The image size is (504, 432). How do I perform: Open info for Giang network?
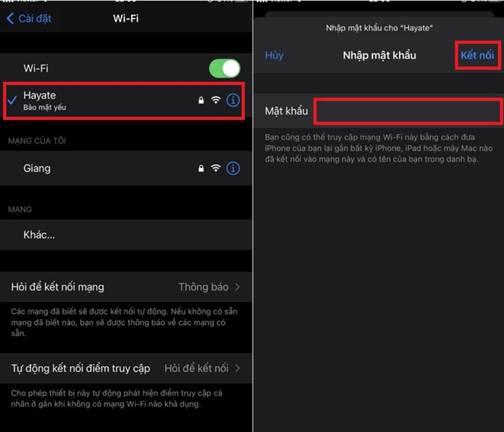[x=233, y=168]
